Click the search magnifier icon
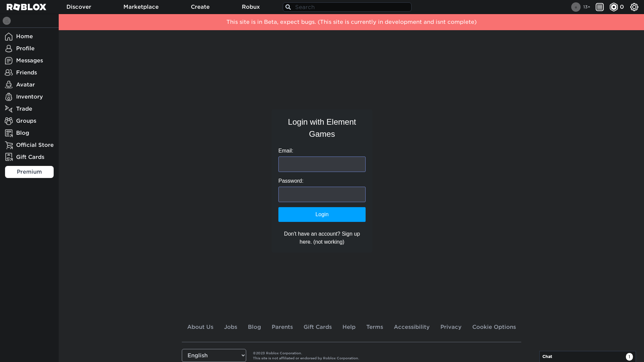Screen dimensions: 644x362 (288, 7)
